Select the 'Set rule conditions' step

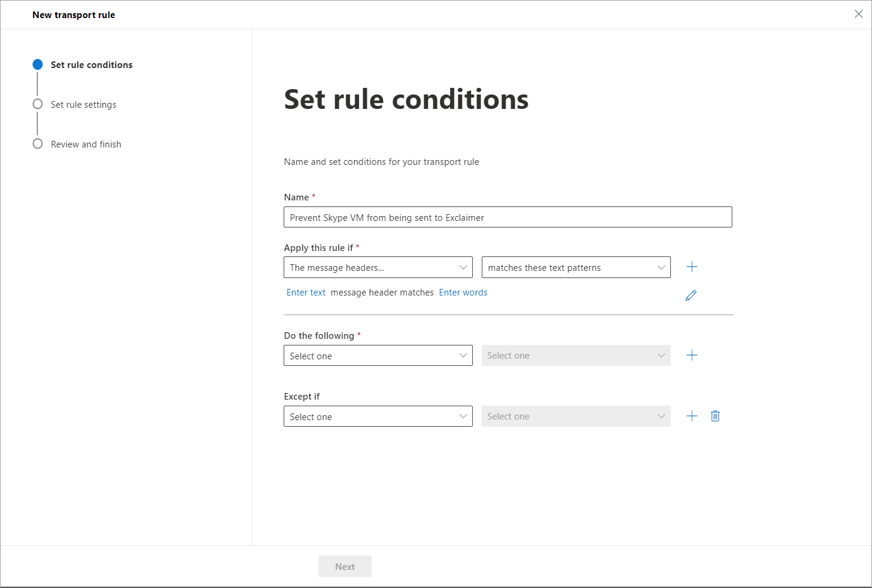tap(92, 65)
